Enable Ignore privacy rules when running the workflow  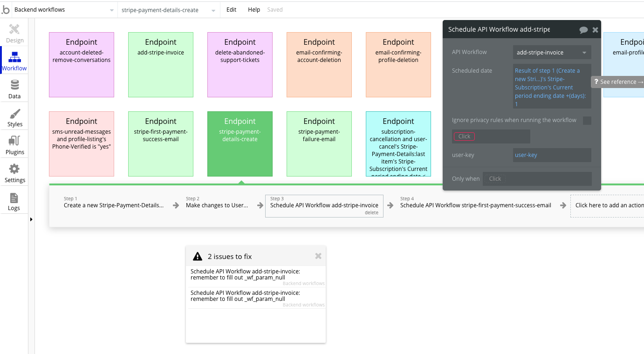click(x=587, y=120)
